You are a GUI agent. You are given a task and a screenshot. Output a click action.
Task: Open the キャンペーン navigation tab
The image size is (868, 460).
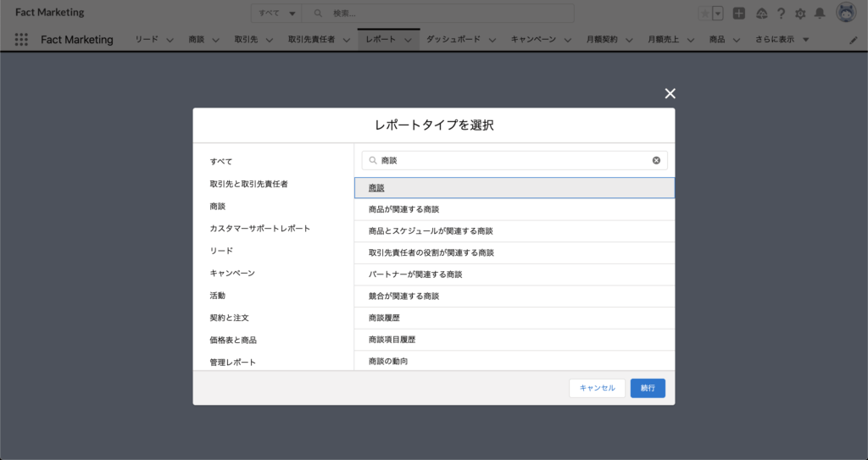[533, 39]
